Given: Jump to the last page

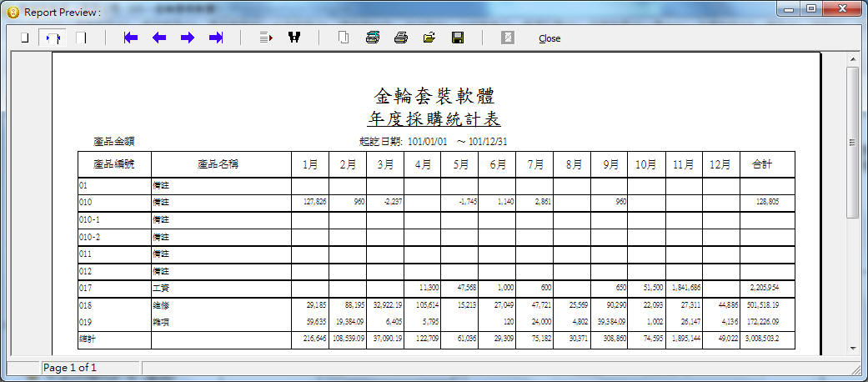Looking at the screenshot, I should point(216,38).
